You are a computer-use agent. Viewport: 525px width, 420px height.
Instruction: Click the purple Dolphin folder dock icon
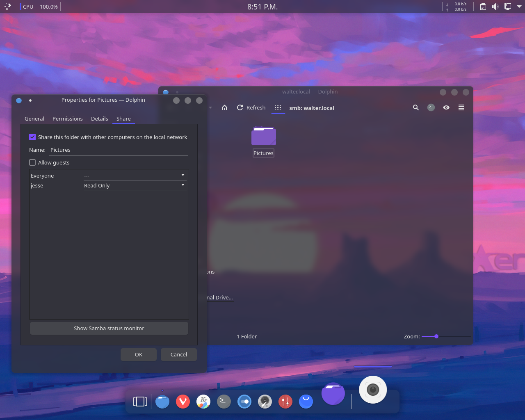pyautogui.click(x=333, y=394)
